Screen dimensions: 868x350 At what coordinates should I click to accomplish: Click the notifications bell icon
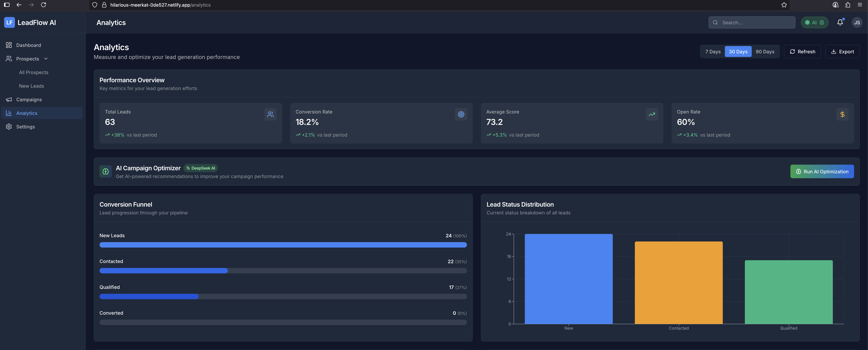[x=840, y=22]
